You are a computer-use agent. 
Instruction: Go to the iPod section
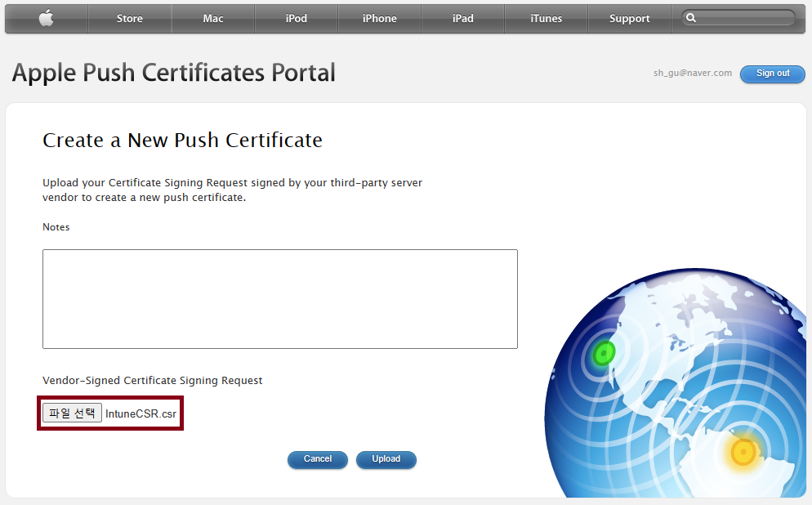point(297,19)
